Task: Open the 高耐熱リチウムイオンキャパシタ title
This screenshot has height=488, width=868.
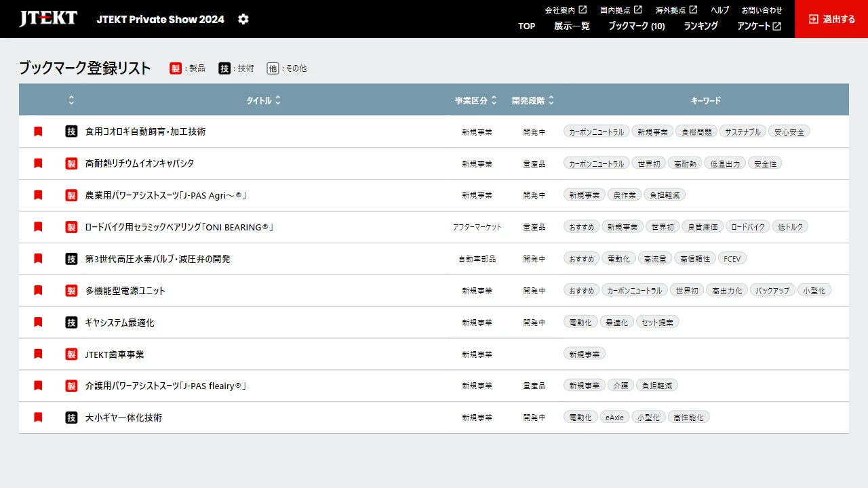Action: 140,163
